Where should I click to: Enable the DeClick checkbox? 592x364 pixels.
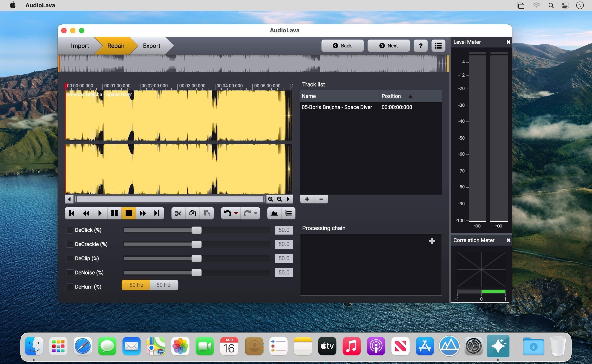coord(69,230)
